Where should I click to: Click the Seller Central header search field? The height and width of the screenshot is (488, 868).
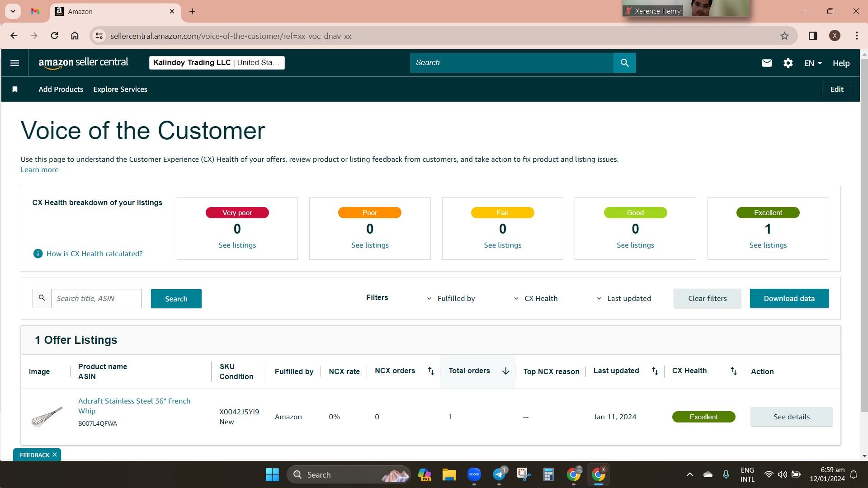511,63
